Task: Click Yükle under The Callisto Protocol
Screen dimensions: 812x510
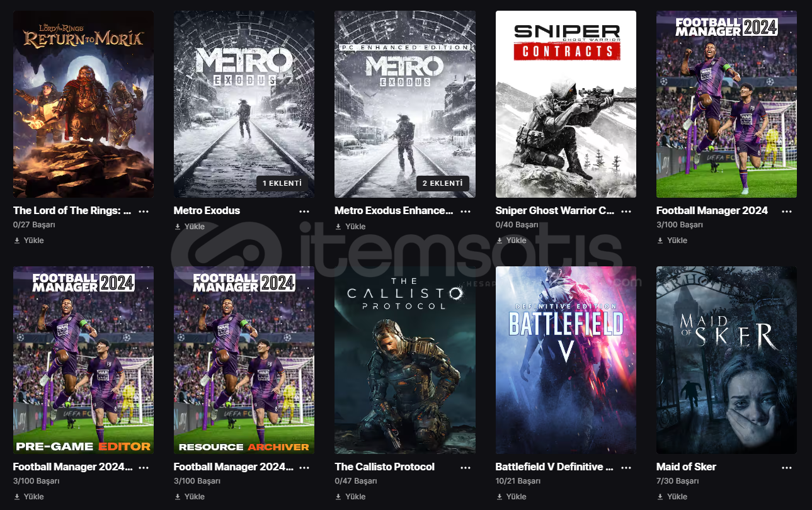Action: [355, 497]
